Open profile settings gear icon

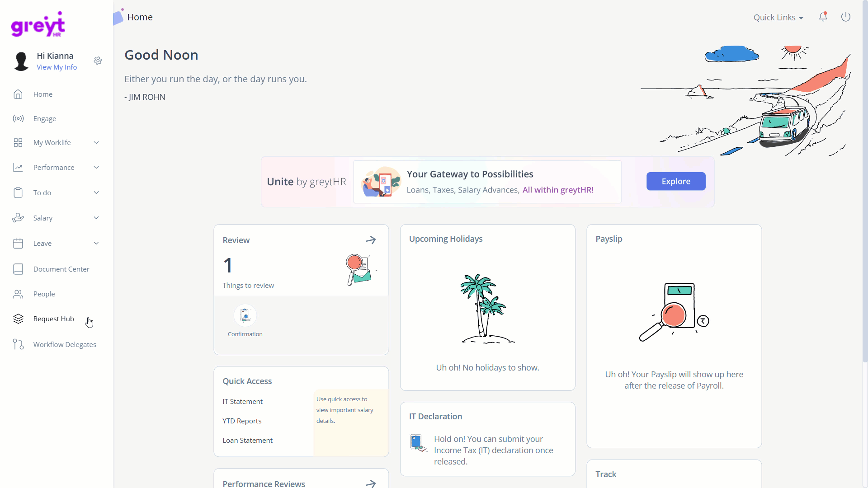click(x=98, y=61)
